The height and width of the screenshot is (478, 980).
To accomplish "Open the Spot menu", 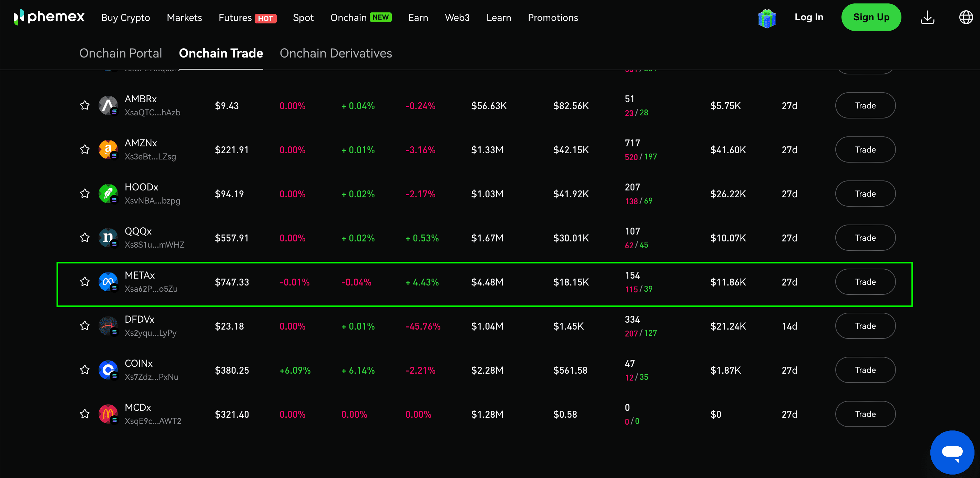I will (x=303, y=18).
